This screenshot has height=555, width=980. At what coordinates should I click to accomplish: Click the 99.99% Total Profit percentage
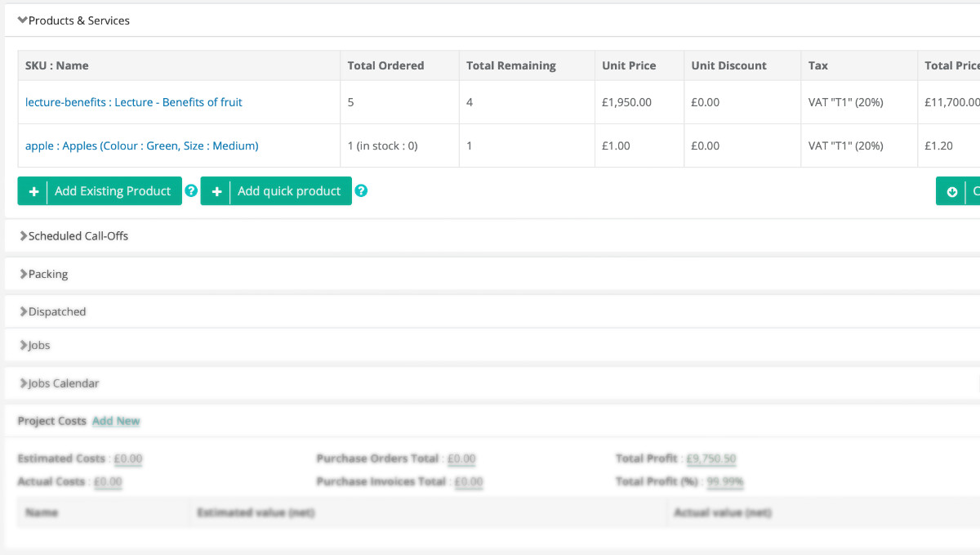click(x=724, y=482)
